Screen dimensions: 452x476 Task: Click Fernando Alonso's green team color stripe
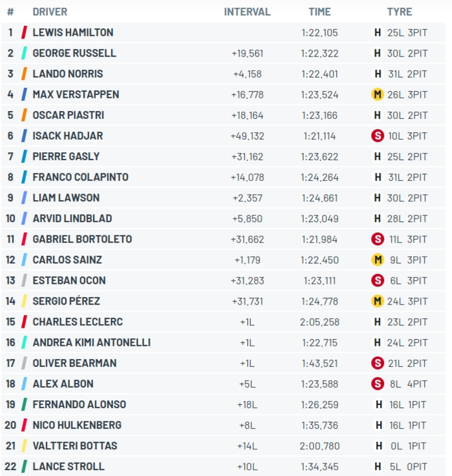(25, 404)
